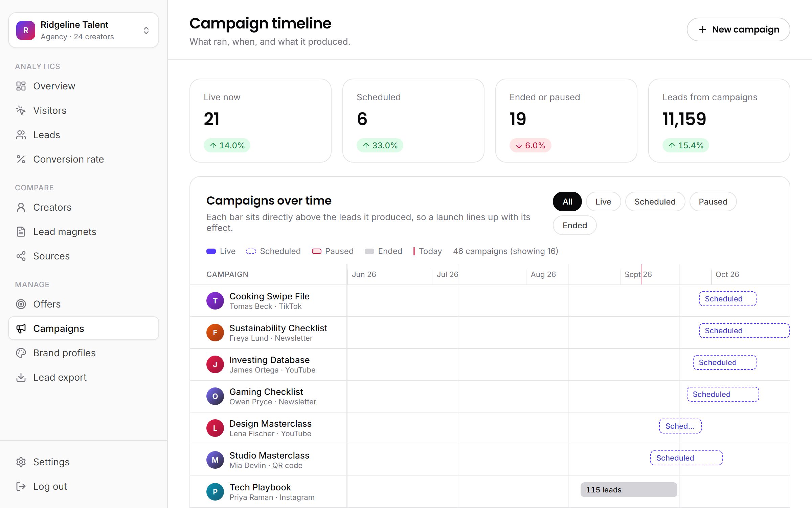Click Tomas Beck's T avatar

coord(215,301)
